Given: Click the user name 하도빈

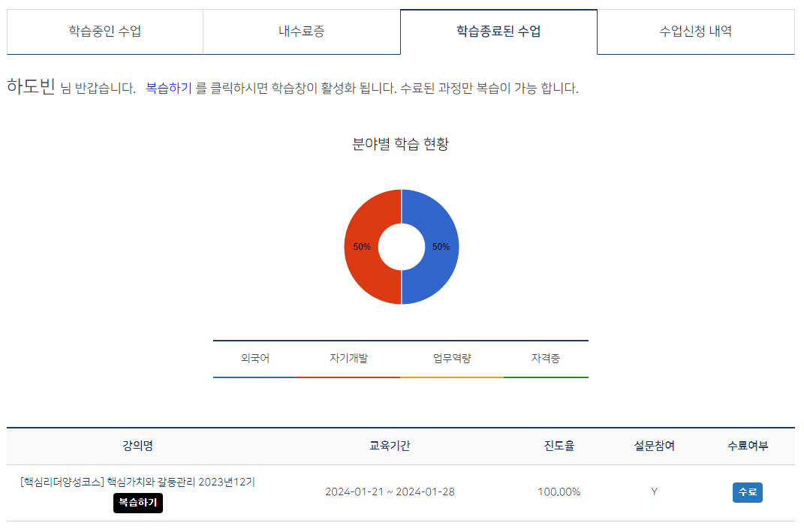Looking at the screenshot, I should (x=31, y=86).
